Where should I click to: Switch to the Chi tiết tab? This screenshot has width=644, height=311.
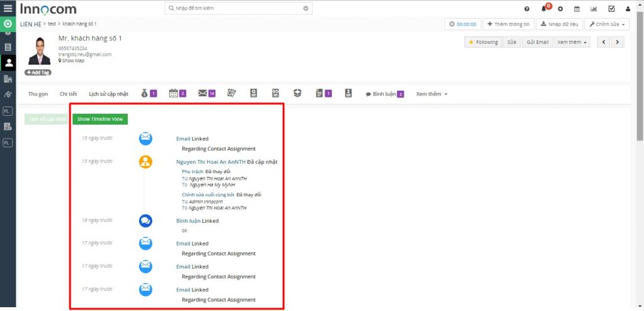point(68,94)
